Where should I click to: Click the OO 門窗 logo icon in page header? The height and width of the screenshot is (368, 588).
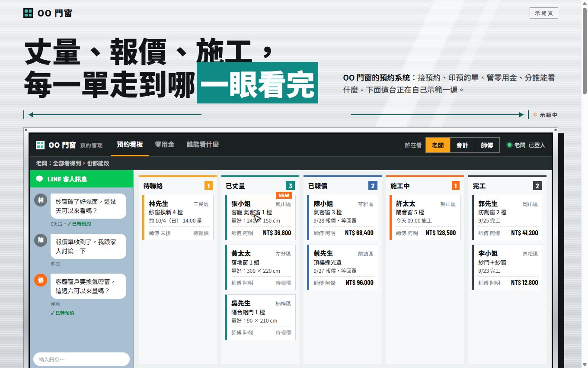point(28,13)
